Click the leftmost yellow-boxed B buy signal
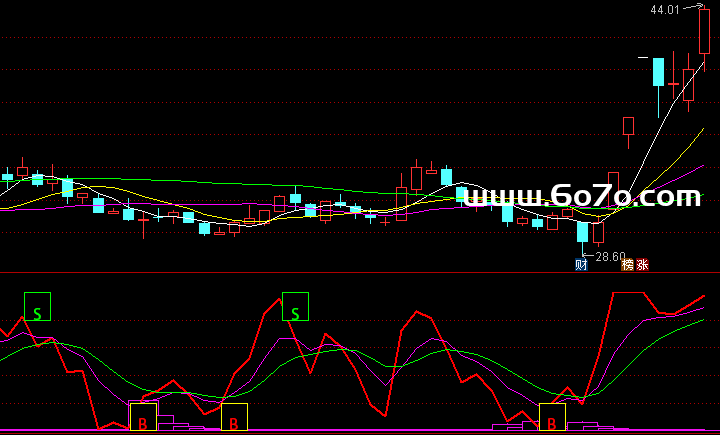 143,418
